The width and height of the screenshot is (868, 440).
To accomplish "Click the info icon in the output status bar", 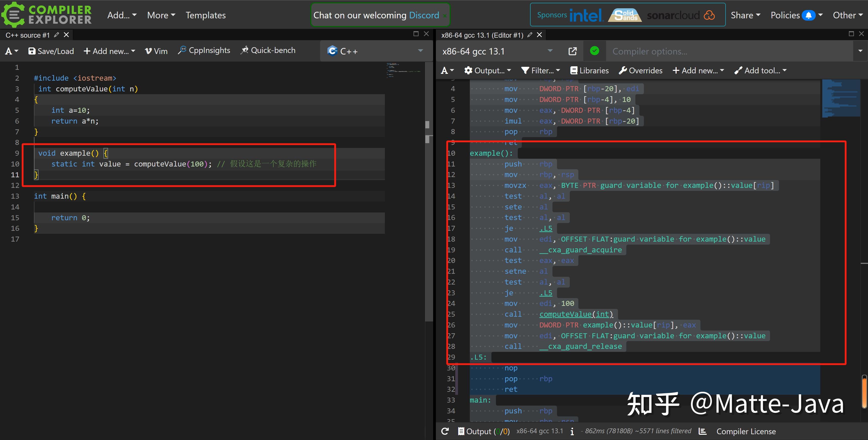I will (x=572, y=431).
